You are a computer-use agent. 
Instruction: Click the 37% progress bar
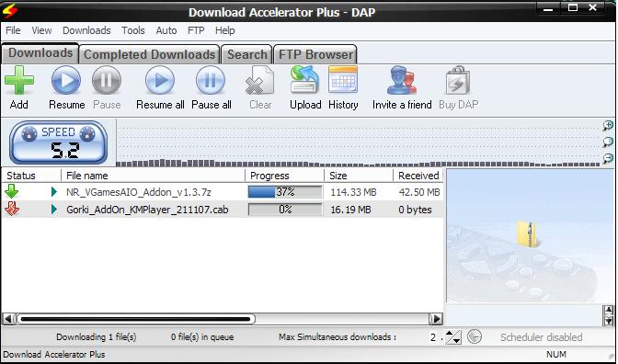(285, 192)
